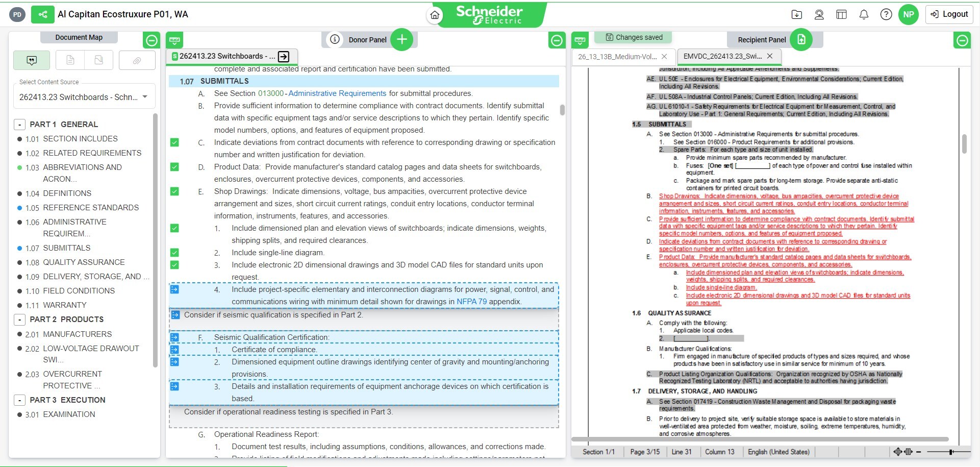Open the Select Content Source dropdown
980x467 pixels.
click(x=84, y=96)
